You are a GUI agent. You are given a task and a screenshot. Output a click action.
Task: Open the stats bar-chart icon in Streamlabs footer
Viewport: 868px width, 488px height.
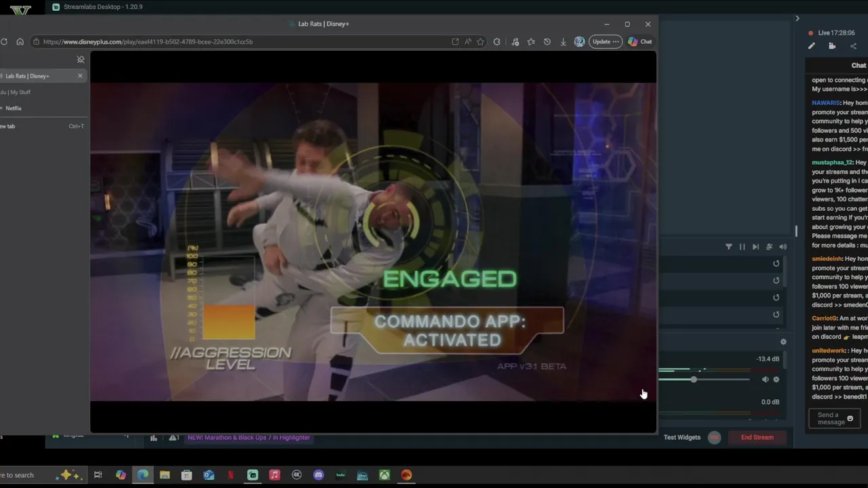point(153,438)
